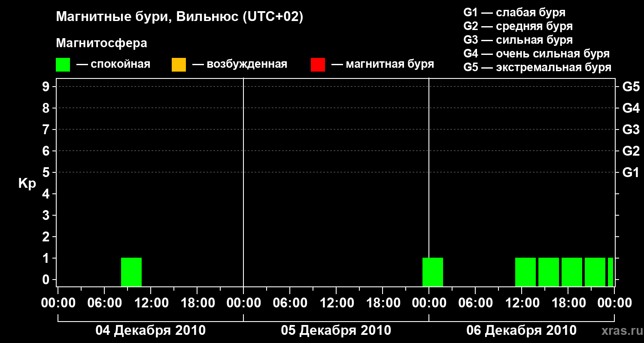Screen dimensions: 644x343
Task: Select the '— магнитная буря' legend label
Action: (x=383, y=64)
